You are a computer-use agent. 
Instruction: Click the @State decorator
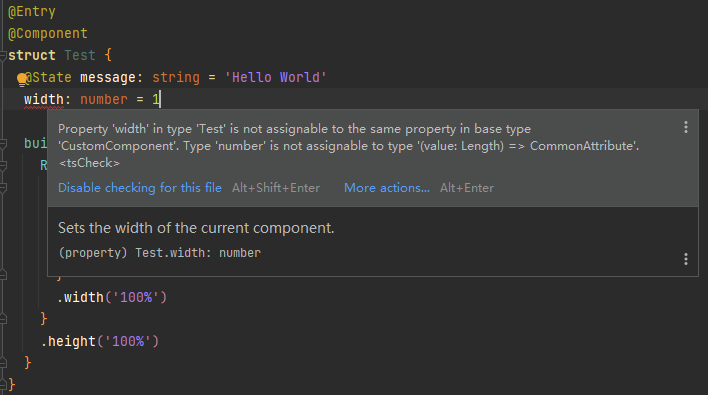(x=48, y=78)
